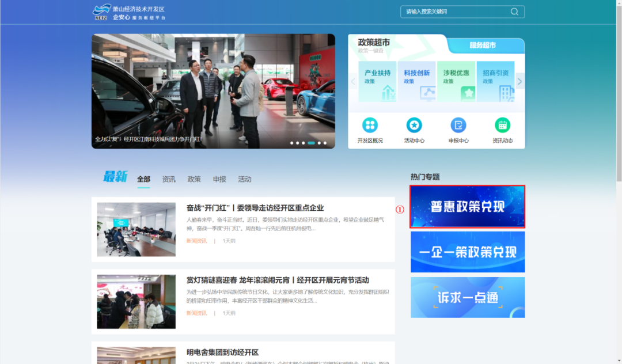Screen dimensions: 622x364
Task: Open article 奋战“开门红”委领导走访经开区重点企业
Action: 255,208
